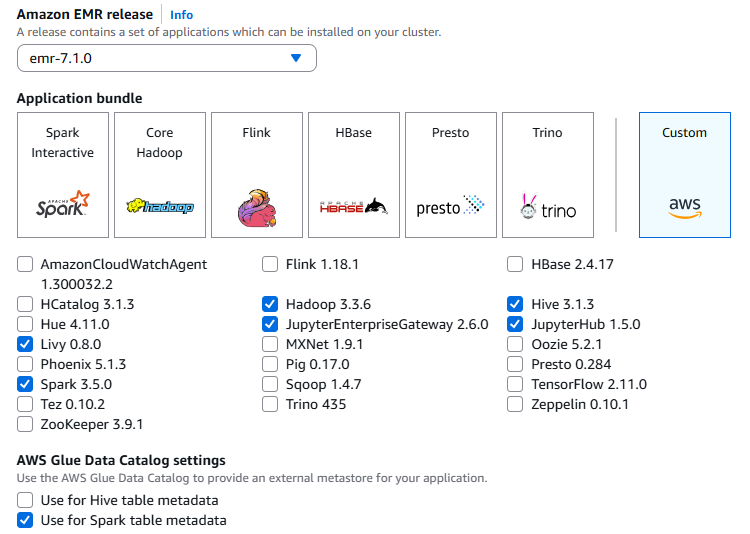
Task: Click the emr-7.1.0 release selector
Action: (x=166, y=58)
